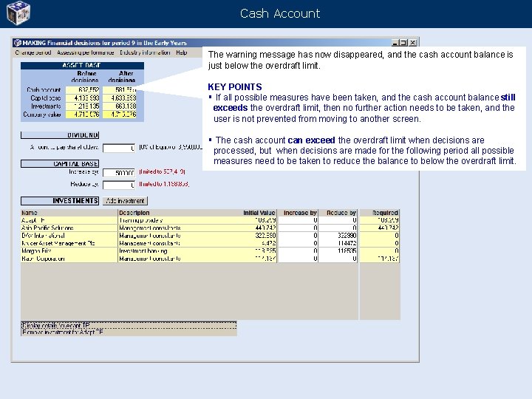Click the Initial Value column header

pyautogui.click(x=259, y=213)
